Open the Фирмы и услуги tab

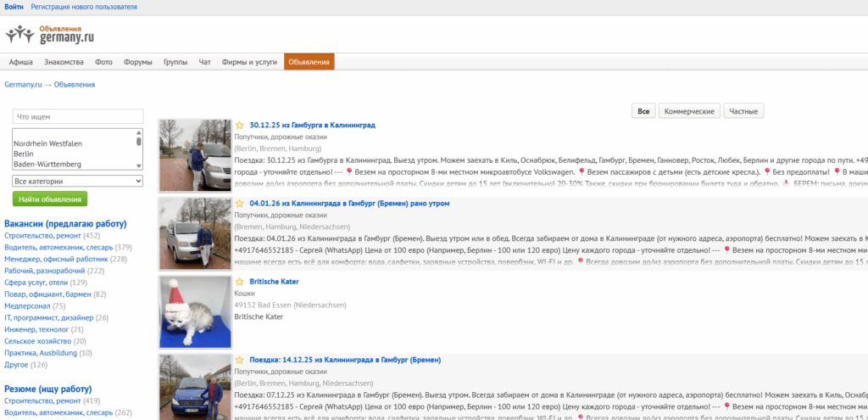click(249, 62)
